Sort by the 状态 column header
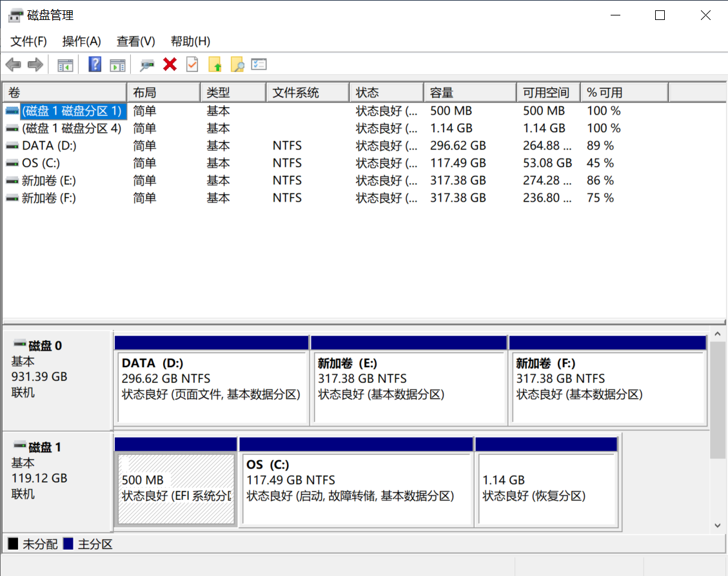The height and width of the screenshot is (576, 728). 386,92
